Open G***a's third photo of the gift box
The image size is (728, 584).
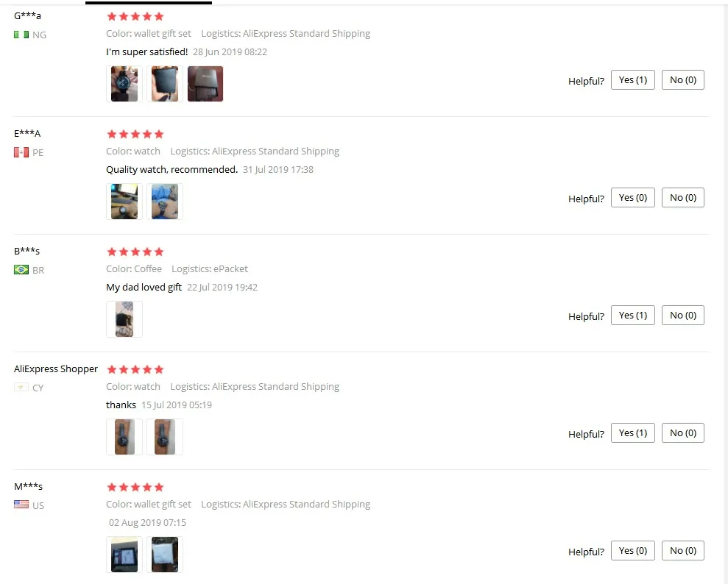tap(205, 84)
